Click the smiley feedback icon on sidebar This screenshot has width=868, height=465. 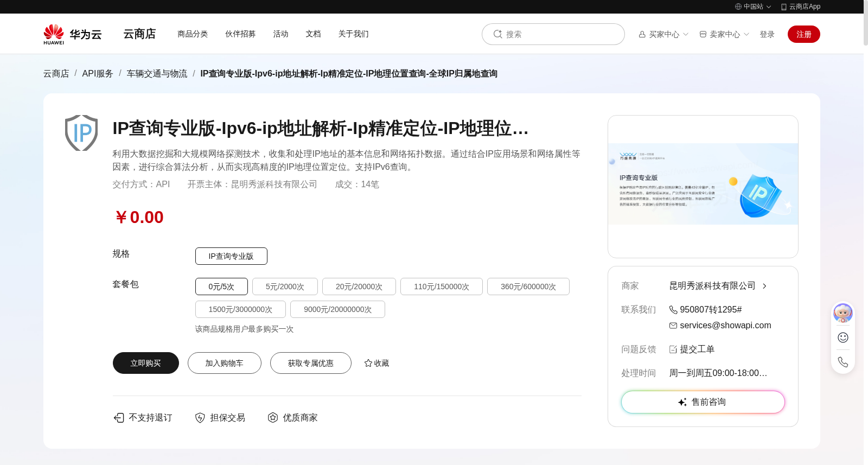pos(843,337)
